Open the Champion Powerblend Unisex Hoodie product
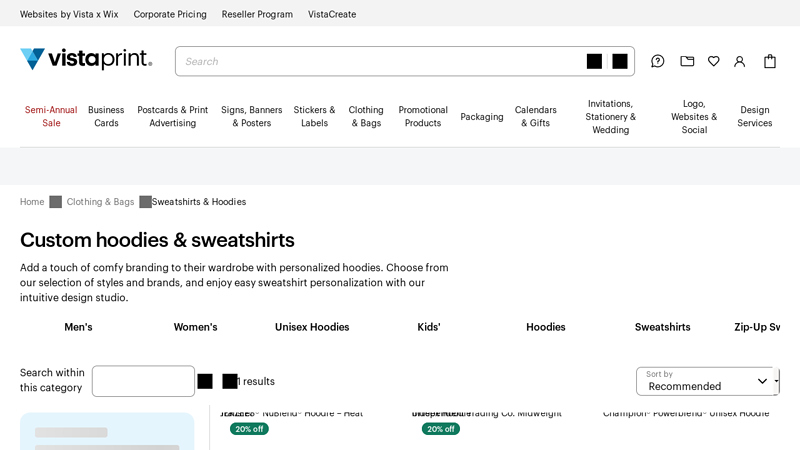Viewport: 800px width, 450px height. [x=686, y=413]
